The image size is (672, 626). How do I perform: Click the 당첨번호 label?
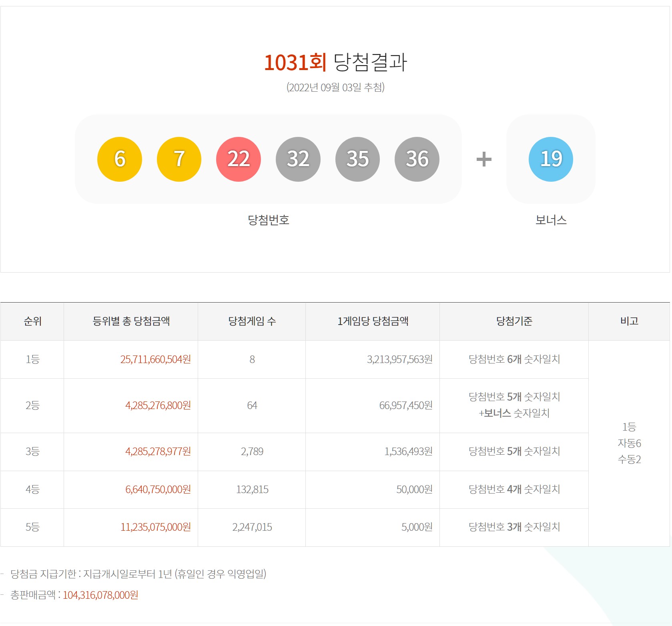269,220
